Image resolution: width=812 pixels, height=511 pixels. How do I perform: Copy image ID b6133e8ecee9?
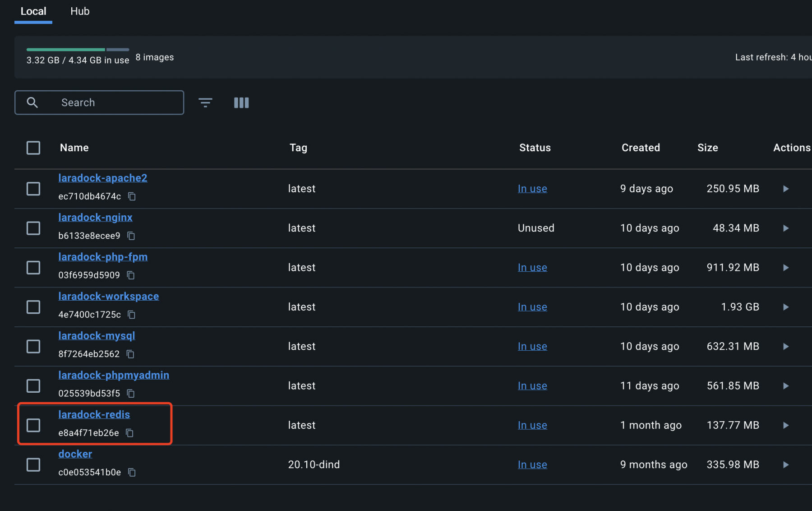click(131, 236)
